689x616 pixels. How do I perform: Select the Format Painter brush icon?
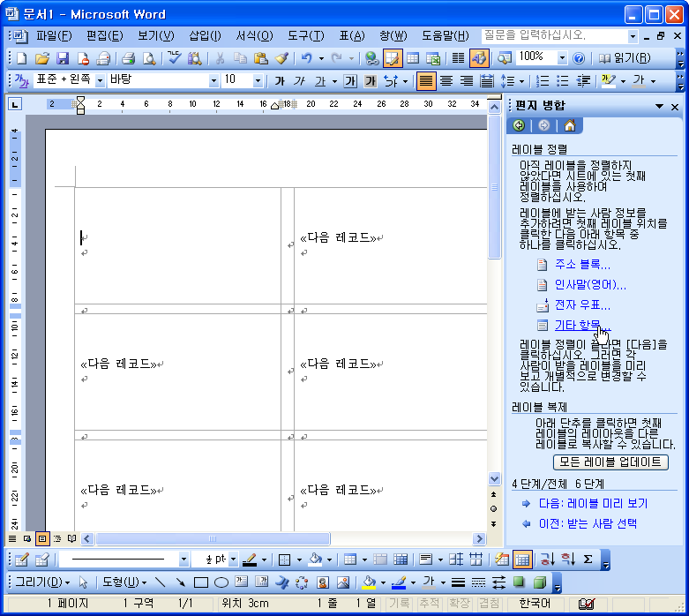(281, 58)
